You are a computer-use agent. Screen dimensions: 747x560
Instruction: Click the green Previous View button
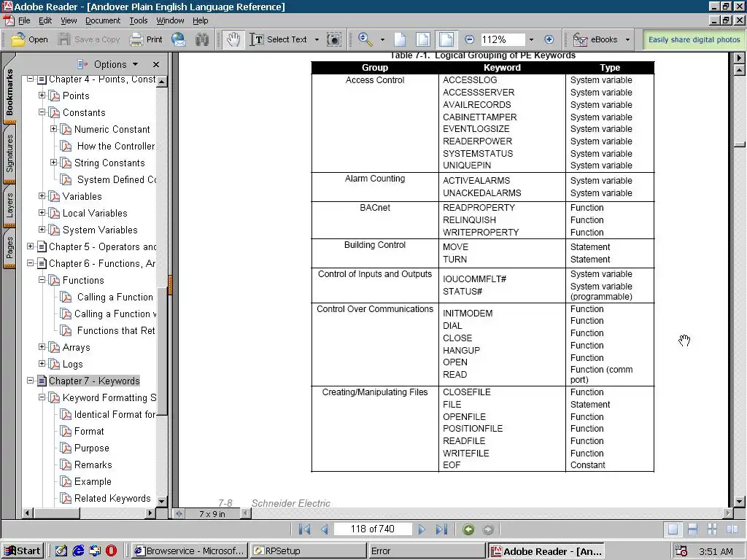click(x=468, y=529)
